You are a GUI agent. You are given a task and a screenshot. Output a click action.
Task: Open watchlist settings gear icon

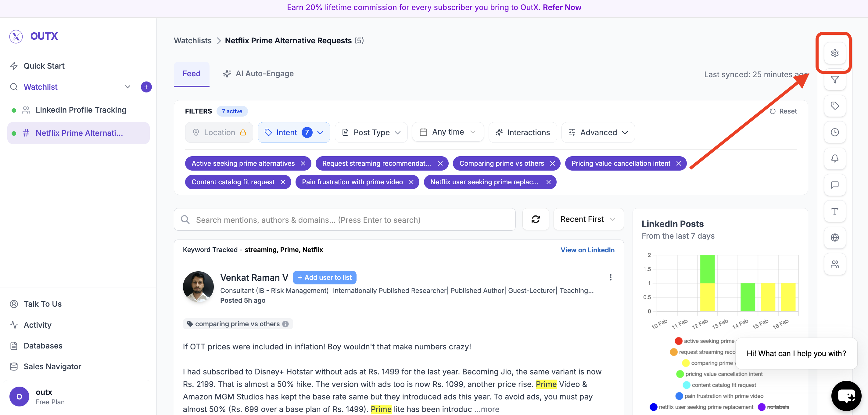pyautogui.click(x=834, y=53)
